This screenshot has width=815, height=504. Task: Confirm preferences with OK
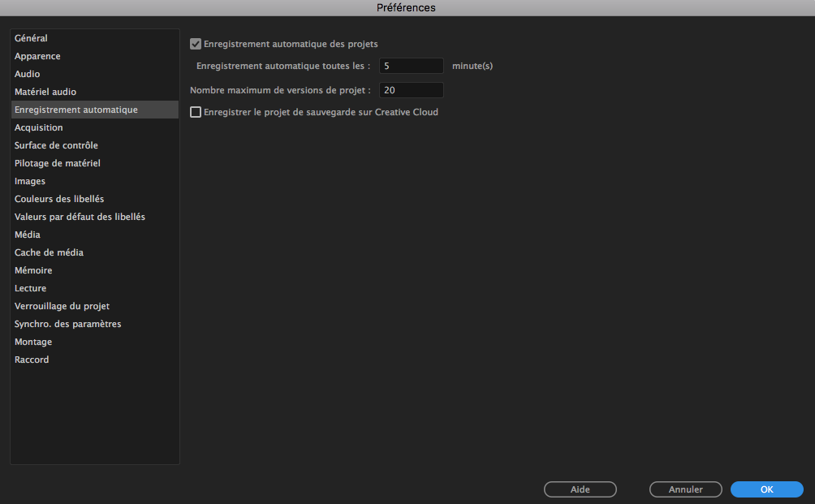pos(766,489)
